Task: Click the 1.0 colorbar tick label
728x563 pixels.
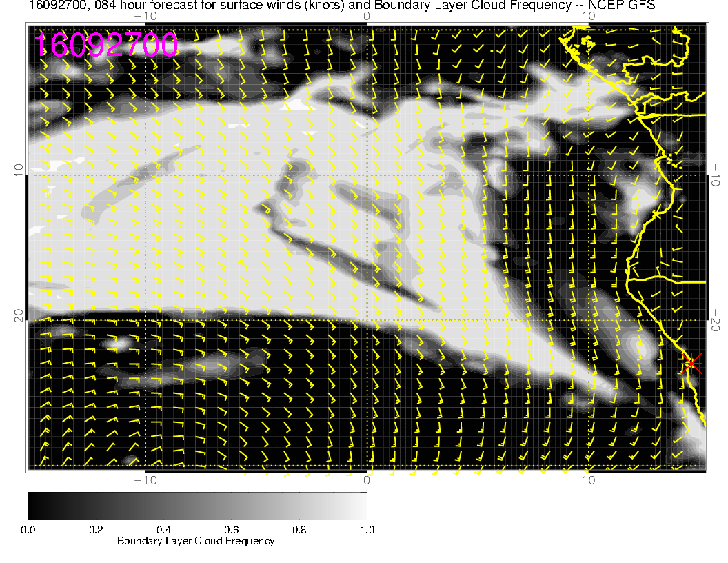Action: click(367, 529)
